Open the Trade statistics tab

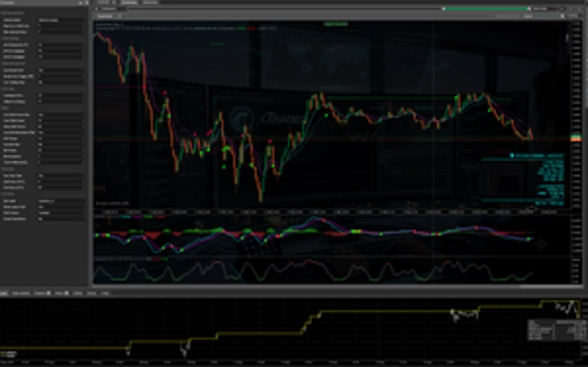pos(21,293)
